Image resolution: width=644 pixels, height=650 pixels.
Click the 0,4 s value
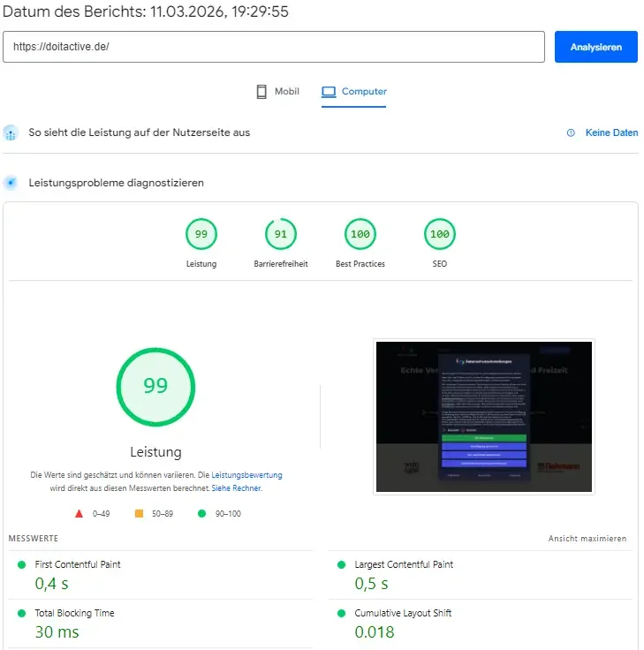pos(51,584)
